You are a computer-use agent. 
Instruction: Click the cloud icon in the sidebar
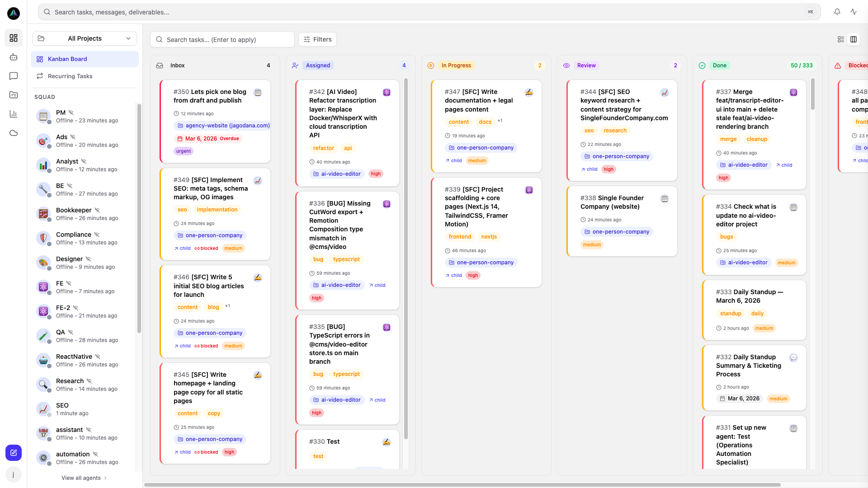[14, 133]
